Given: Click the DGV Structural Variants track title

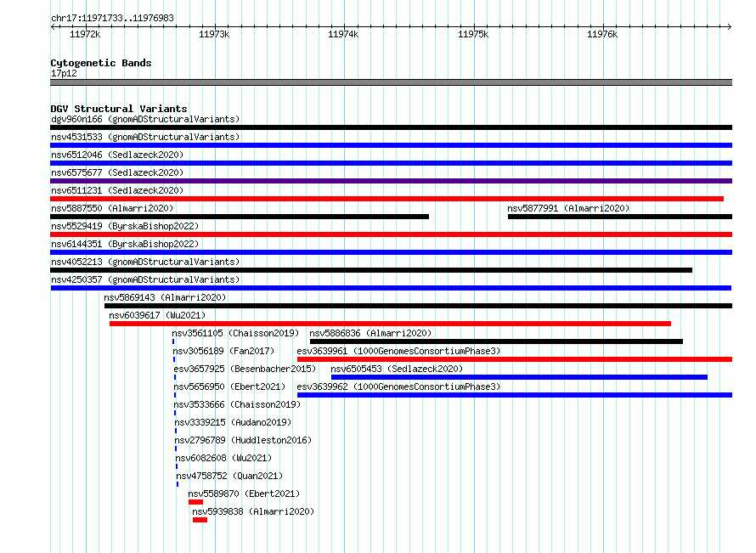Looking at the screenshot, I should 119,109.
